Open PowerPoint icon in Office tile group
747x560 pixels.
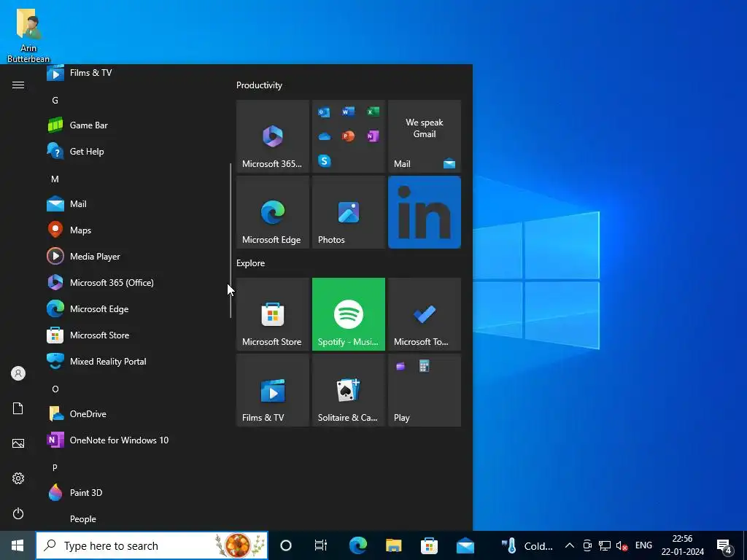(x=348, y=136)
